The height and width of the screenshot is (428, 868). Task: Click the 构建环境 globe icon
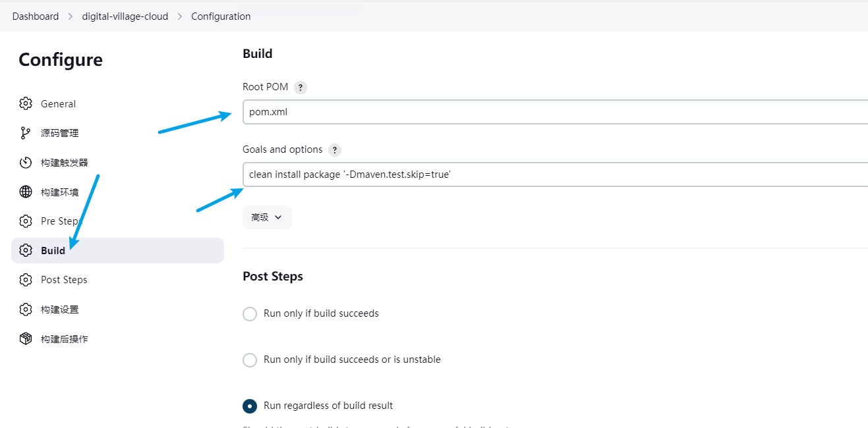(x=26, y=192)
